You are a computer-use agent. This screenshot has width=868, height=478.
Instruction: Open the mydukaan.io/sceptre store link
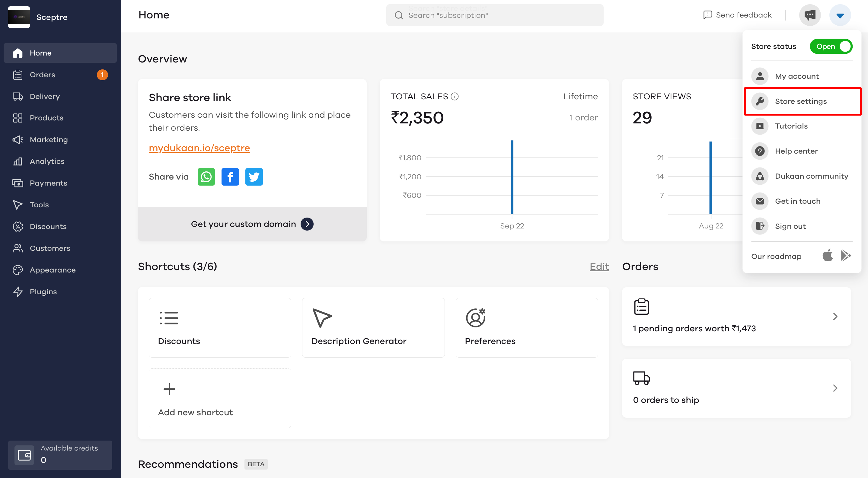tap(199, 148)
